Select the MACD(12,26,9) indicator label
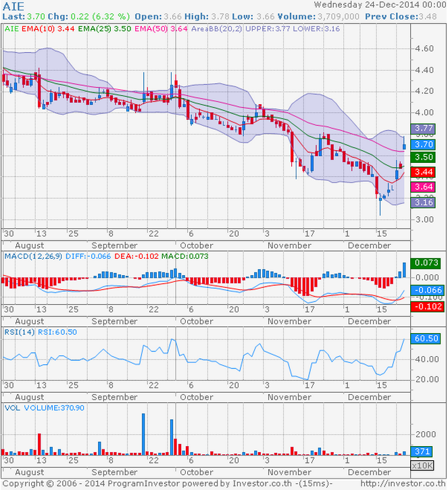This screenshot has height=490, width=448. pos(33,257)
